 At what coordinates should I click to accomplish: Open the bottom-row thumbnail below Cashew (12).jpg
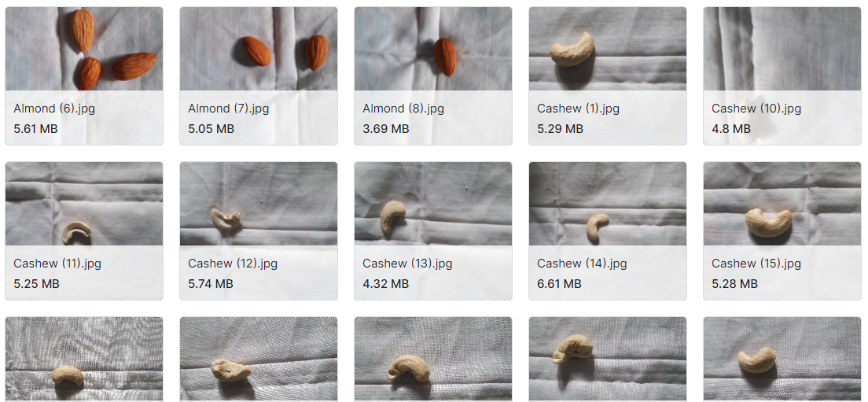coord(259,360)
